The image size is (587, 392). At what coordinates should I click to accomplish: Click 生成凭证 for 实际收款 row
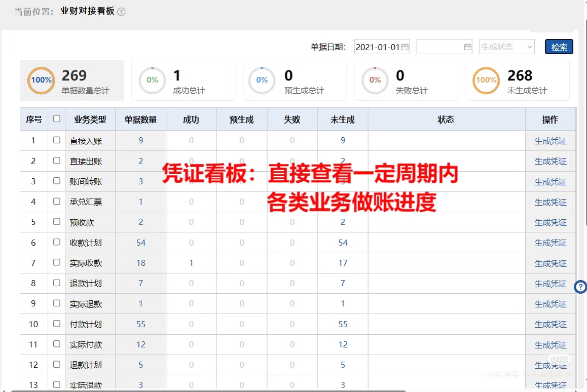pyautogui.click(x=551, y=263)
